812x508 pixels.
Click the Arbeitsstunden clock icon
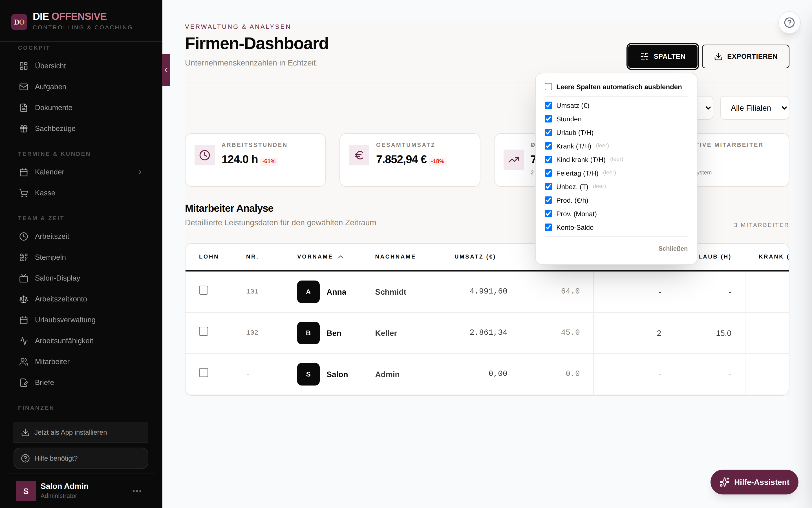point(205,155)
